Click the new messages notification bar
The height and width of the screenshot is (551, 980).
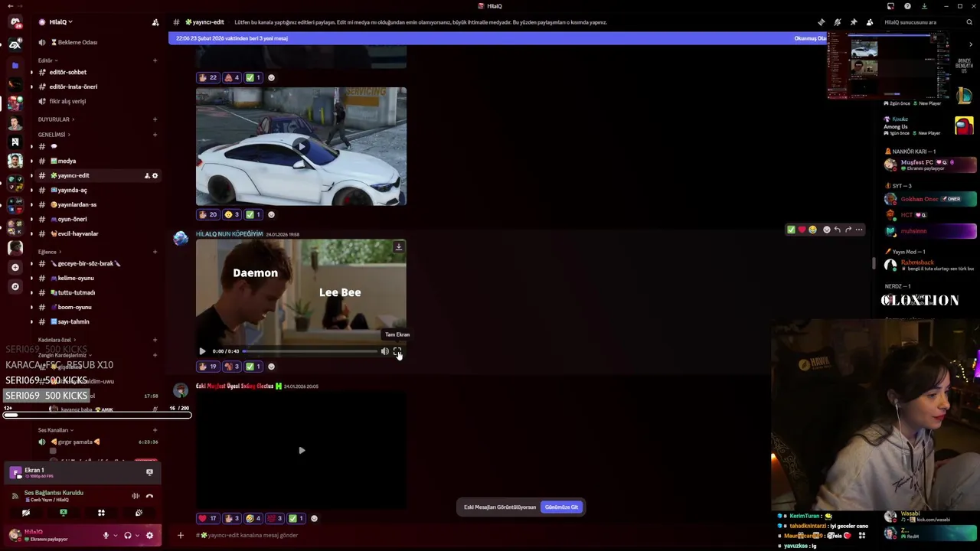pyautogui.click(x=498, y=38)
